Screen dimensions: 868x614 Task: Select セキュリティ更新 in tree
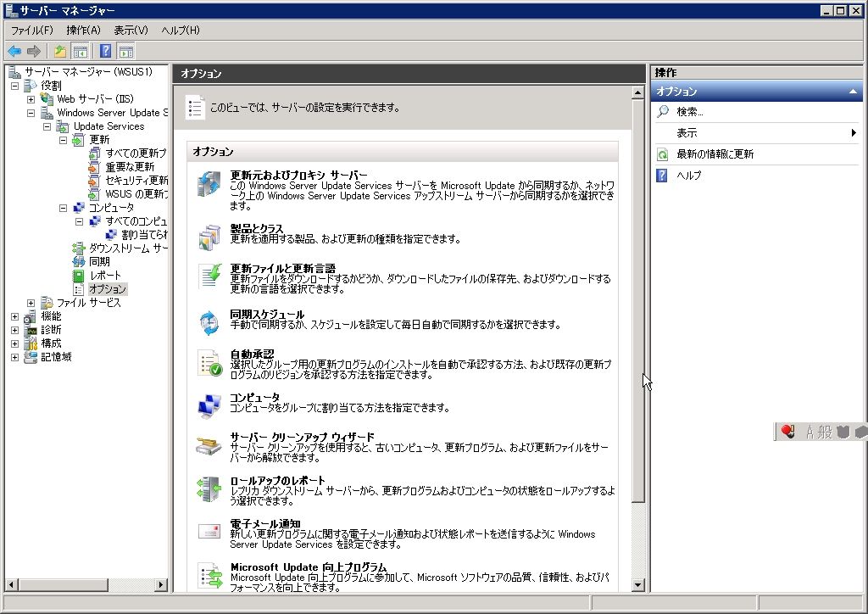point(136,181)
